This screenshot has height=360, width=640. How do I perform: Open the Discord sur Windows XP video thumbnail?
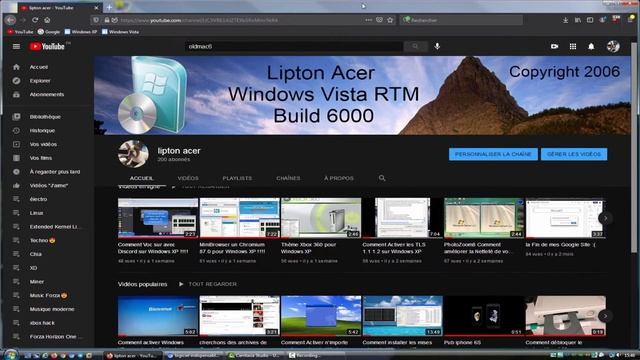click(x=158, y=218)
